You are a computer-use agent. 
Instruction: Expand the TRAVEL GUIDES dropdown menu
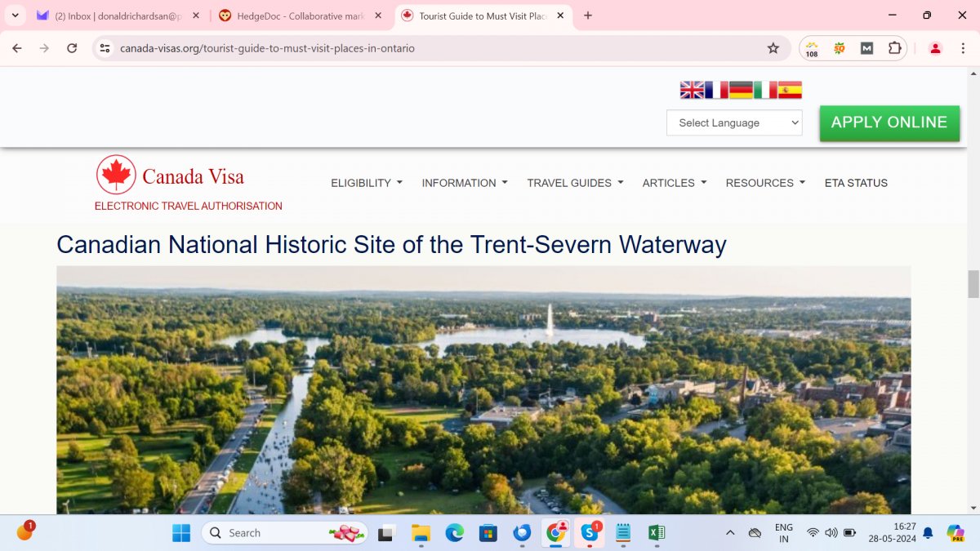(575, 183)
